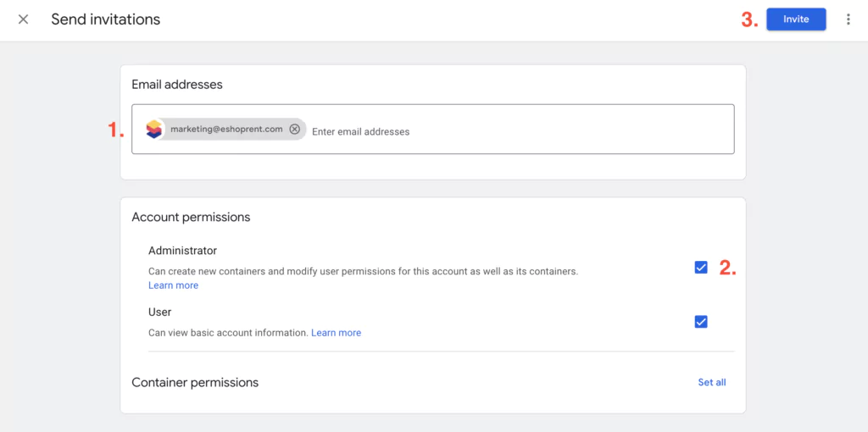
Task: Click the Email addresses section heading
Action: pyautogui.click(x=177, y=85)
